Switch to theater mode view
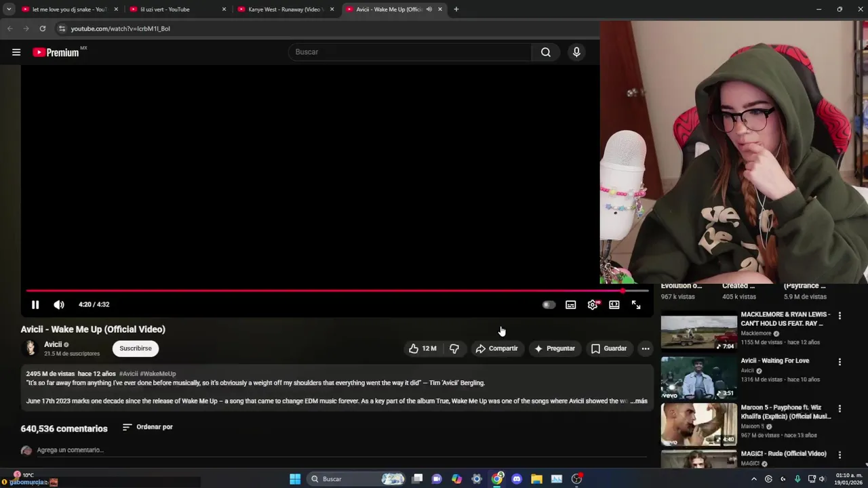The image size is (868, 488). click(614, 305)
